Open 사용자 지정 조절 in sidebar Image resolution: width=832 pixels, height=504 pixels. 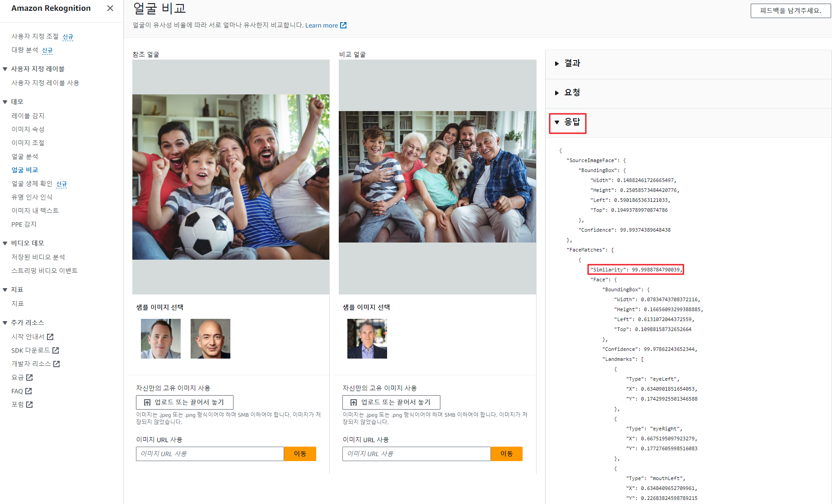coord(35,36)
